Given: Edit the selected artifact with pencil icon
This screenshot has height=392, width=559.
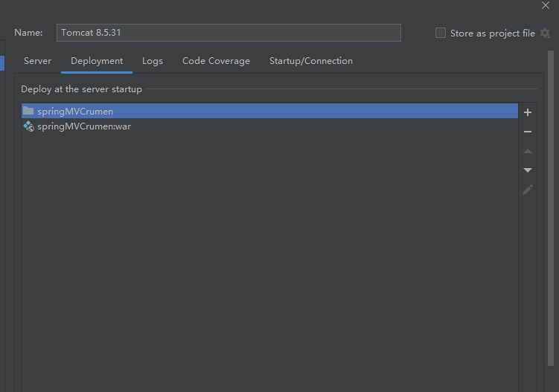Looking at the screenshot, I should [528, 189].
